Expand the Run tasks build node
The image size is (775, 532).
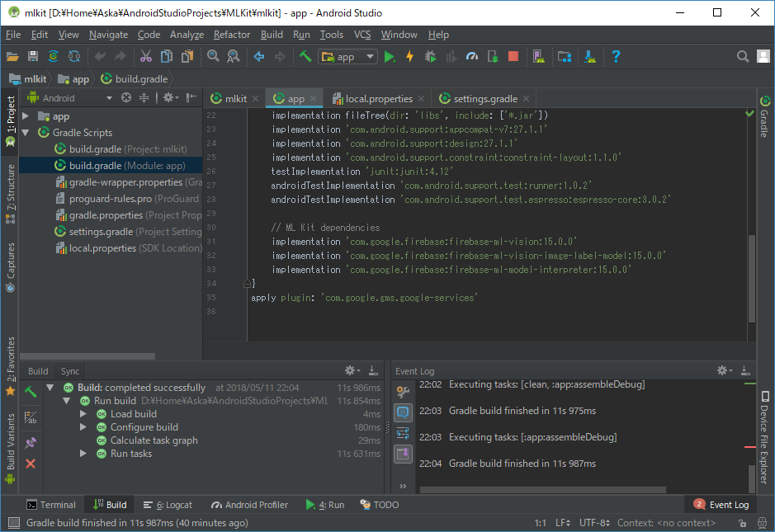[x=83, y=454]
